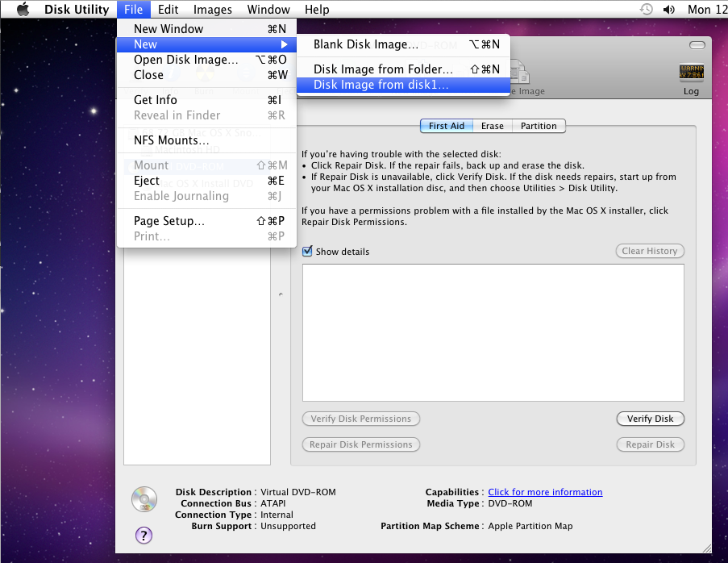Click the Virtual DVD-ROM description text

coord(298,492)
